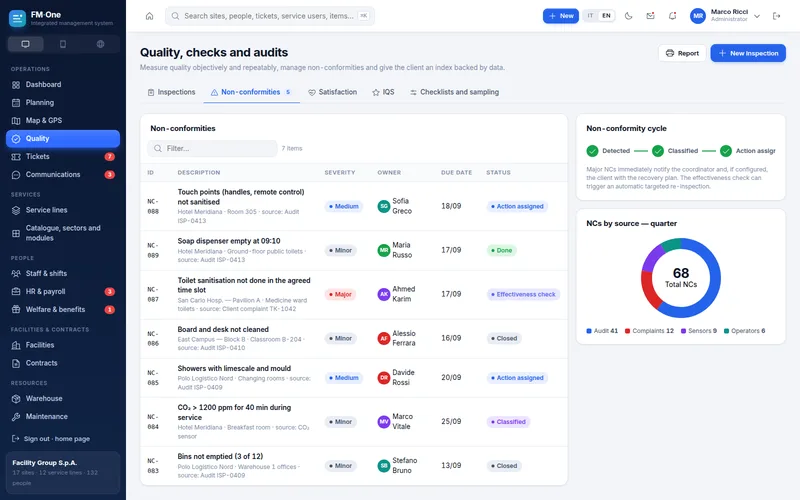Click Sofia Greco SG avatar
The height and width of the screenshot is (500, 800).
click(384, 206)
